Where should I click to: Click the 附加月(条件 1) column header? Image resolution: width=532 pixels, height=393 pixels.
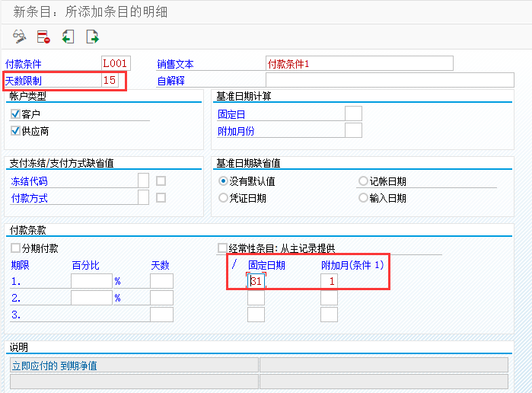coord(352,265)
